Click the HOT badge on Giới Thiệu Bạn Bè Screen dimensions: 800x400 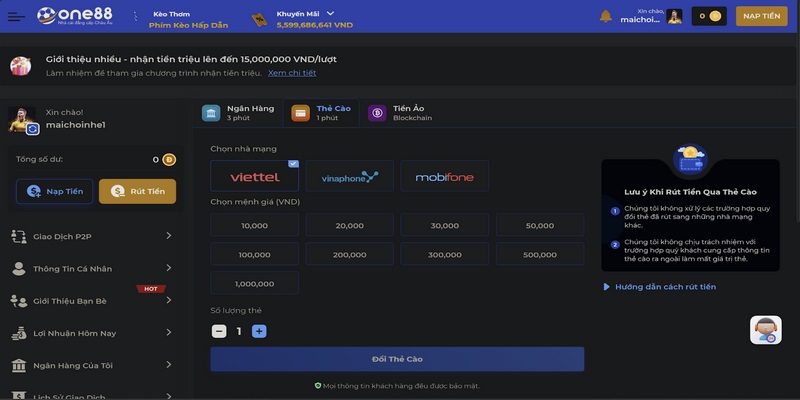pos(151,289)
